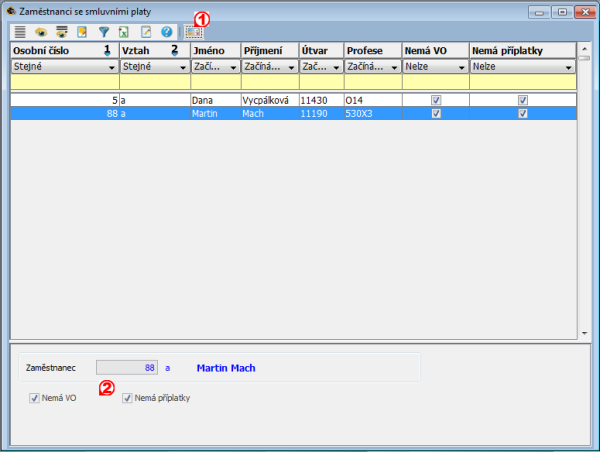Toggle Nemá VO checkbox in bottom panel

35,398
